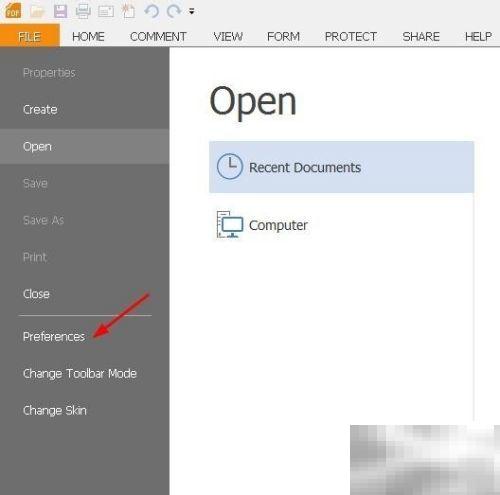Select Recent Documents in the Open panel
The height and width of the screenshot is (495, 500).
coord(341,167)
